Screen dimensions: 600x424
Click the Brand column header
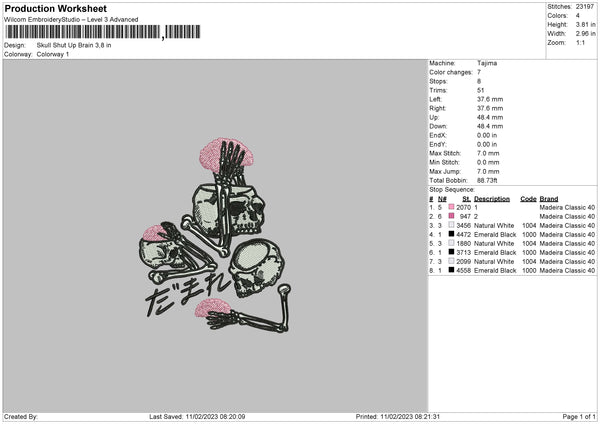click(549, 199)
